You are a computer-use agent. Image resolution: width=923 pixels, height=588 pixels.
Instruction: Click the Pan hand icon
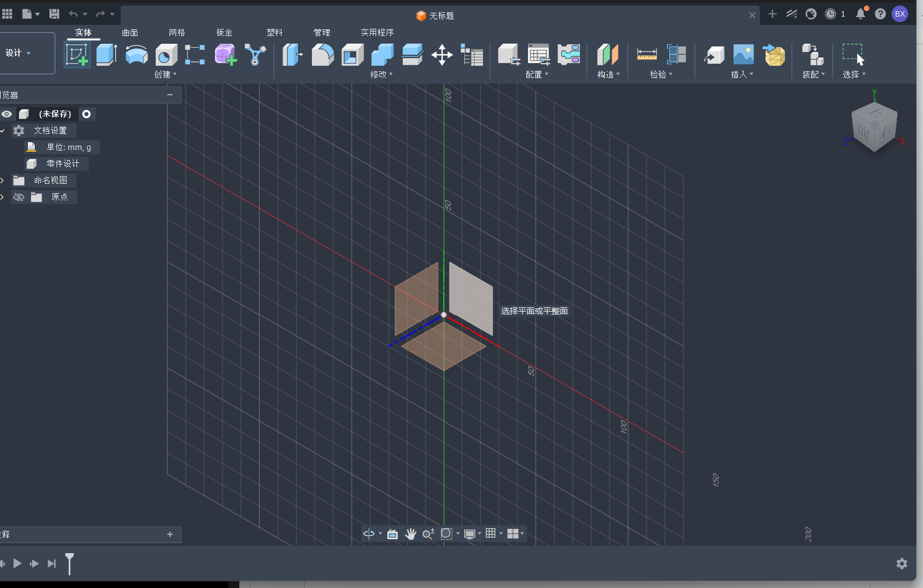(x=411, y=534)
